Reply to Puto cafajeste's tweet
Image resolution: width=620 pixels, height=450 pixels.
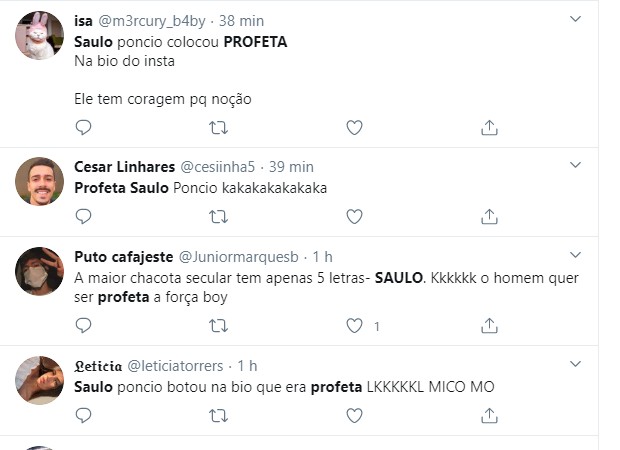point(84,326)
